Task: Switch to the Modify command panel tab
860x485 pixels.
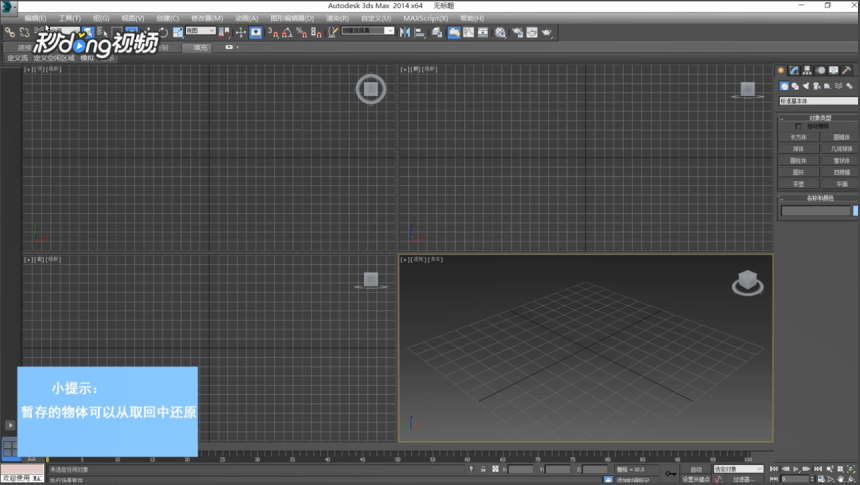Action: pyautogui.click(x=794, y=70)
